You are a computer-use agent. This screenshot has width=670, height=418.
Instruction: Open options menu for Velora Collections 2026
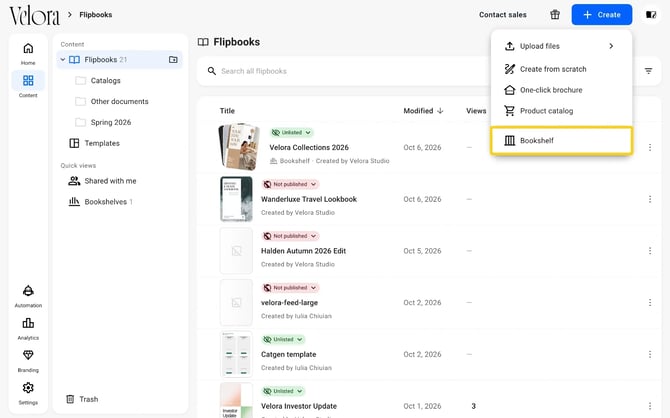649,147
